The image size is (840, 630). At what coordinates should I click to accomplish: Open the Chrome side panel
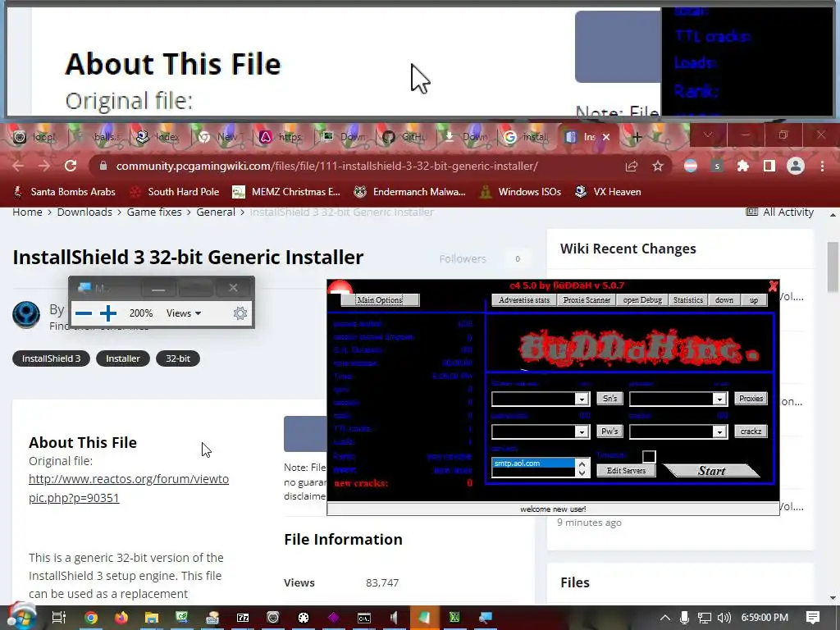point(769,166)
